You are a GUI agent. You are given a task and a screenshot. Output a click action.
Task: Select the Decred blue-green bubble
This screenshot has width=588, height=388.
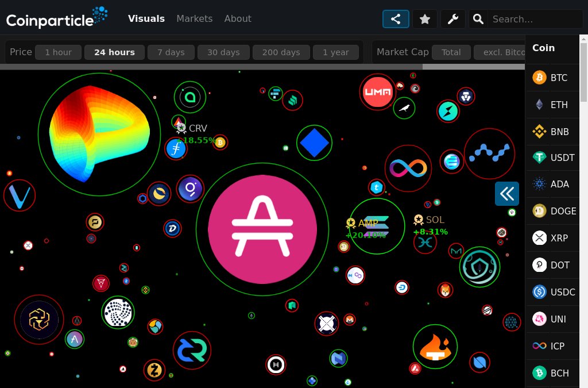[192, 350]
